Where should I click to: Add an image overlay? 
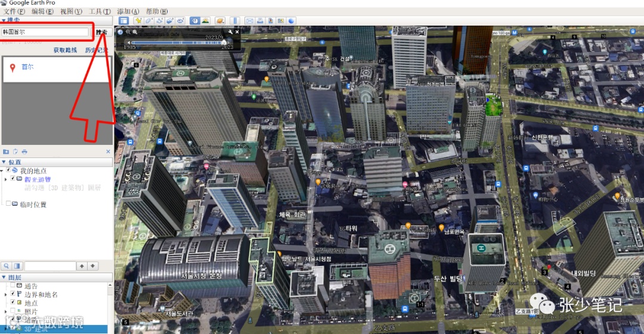(x=169, y=20)
